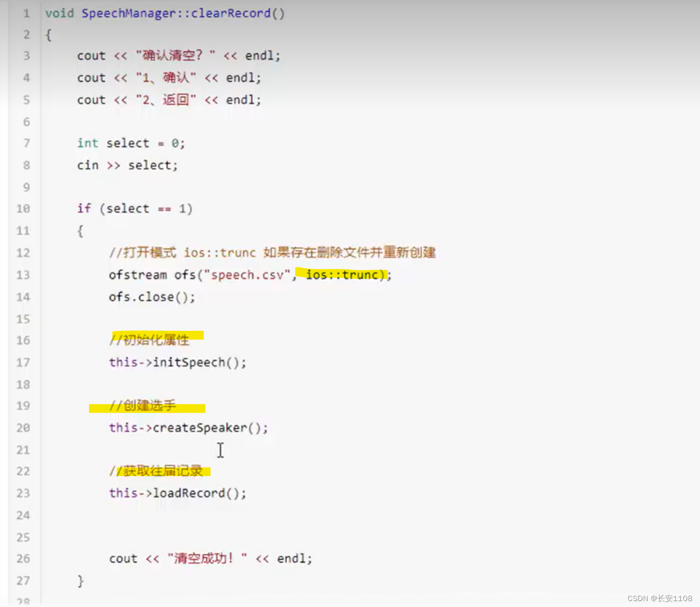Click the highlighted comment //获取往届记录
Screen dimensions: 700x607
[156, 471]
